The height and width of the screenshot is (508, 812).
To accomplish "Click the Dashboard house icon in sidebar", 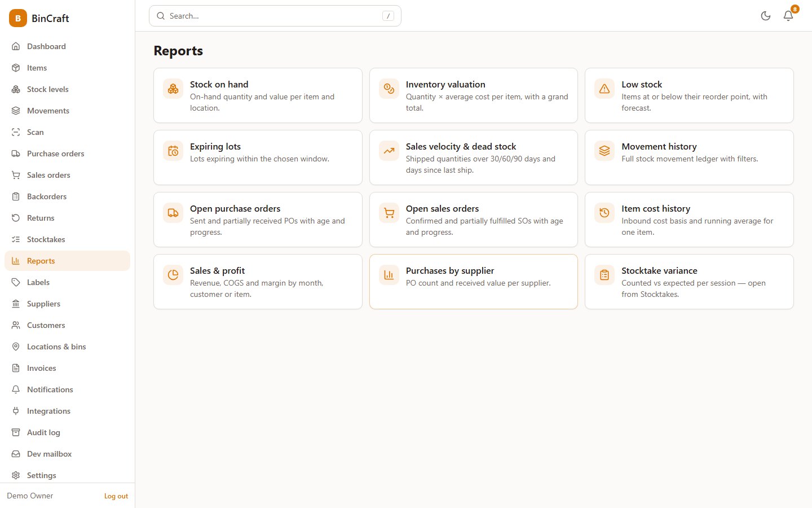I will coord(16,46).
